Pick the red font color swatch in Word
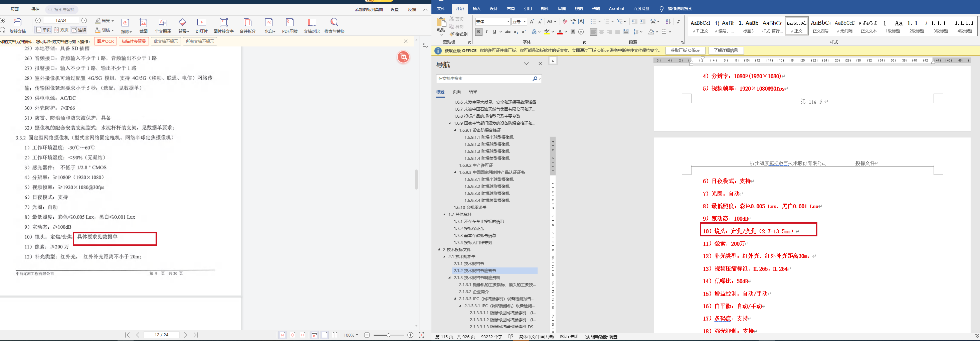 [x=560, y=32]
